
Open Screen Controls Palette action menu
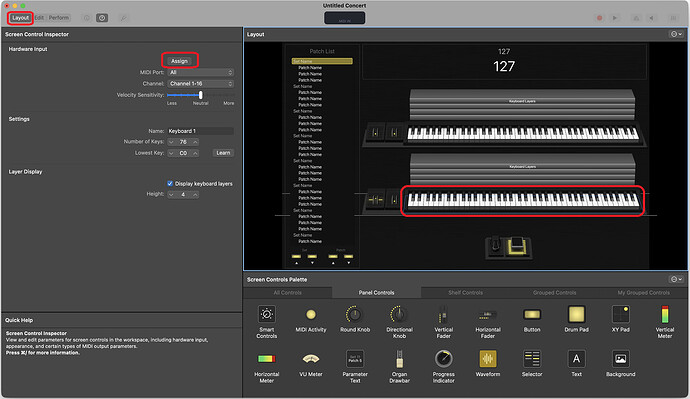(675, 279)
